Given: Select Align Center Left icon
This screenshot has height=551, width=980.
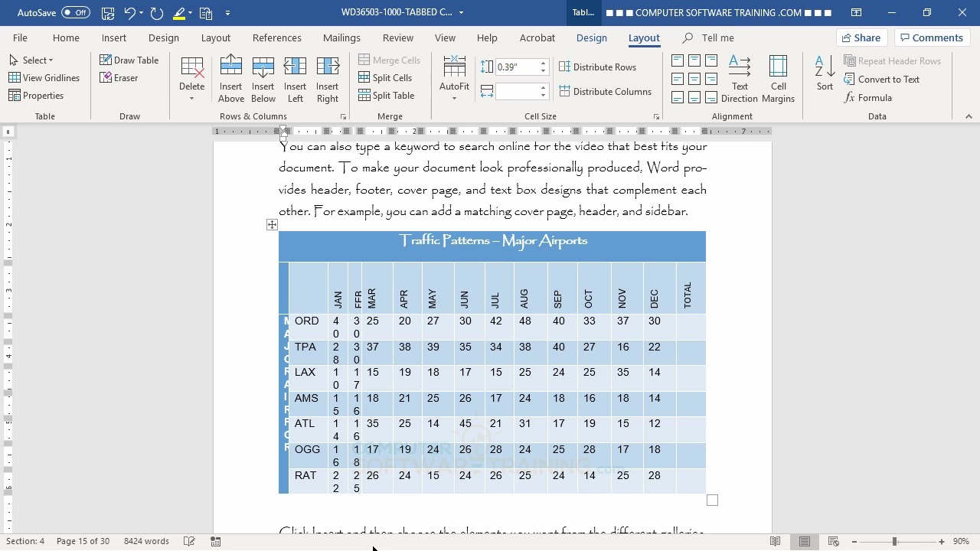Looking at the screenshot, I should [678, 79].
